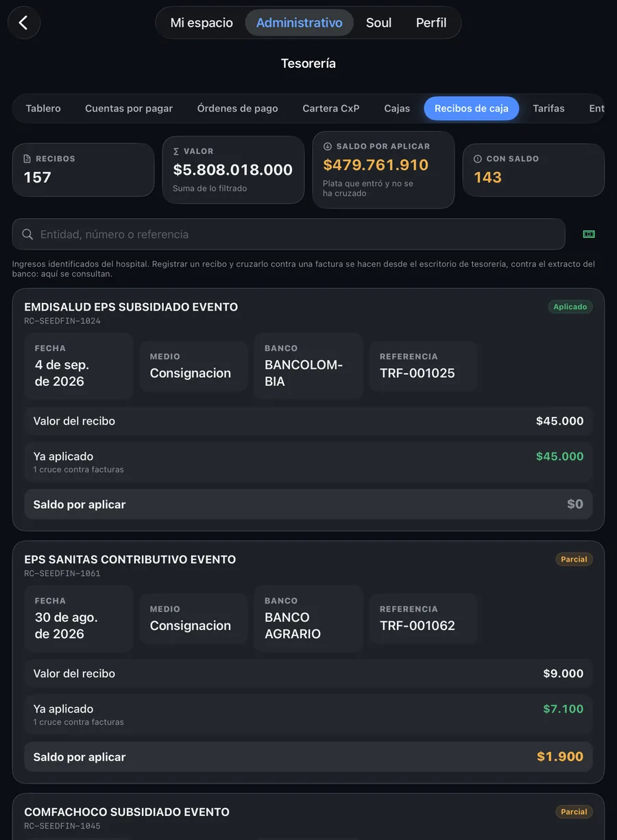The width and height of the screenshot is (617, 840).
Task: Focus the Entidad, número o referencia search field
Action: (x=289, y=235)
